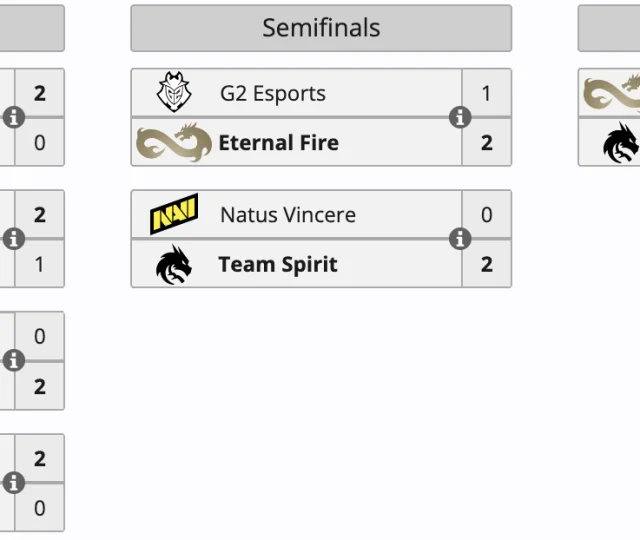Click the Semifinals column header
This screenshot has width=640, height=540.
(321, 28)
